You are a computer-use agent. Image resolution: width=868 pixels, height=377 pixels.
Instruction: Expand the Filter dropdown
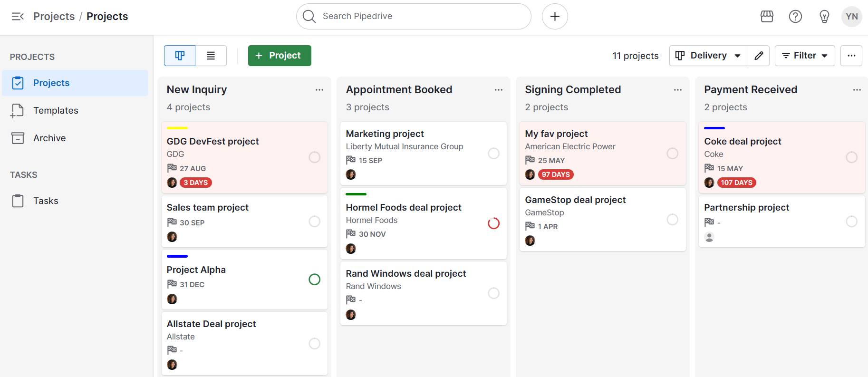[804, 55]
